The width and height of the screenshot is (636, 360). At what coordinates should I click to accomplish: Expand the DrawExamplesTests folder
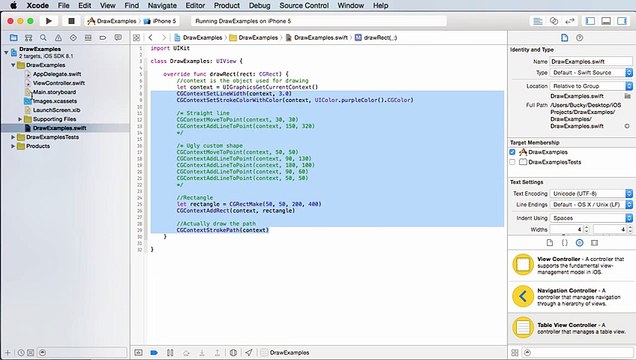tap(13, 137)
